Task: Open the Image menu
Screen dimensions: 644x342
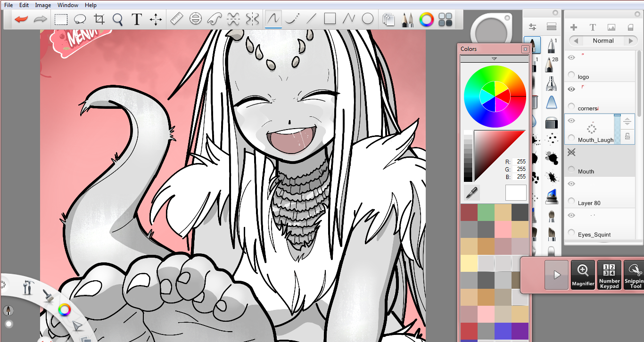Action: coord(43,5)
